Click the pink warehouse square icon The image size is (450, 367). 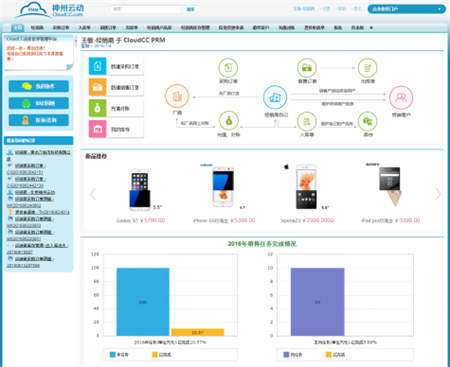coord(97,129)
